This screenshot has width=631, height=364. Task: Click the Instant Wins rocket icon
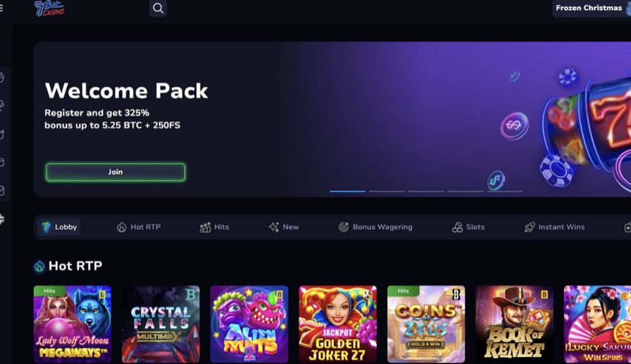529,227
